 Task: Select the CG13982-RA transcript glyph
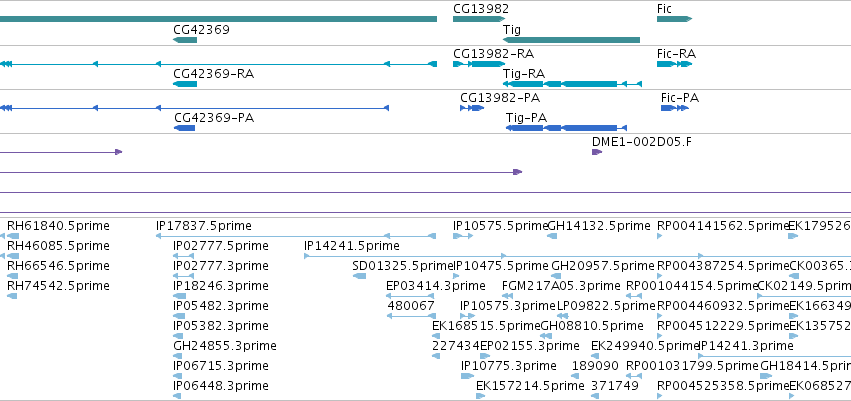479,64
